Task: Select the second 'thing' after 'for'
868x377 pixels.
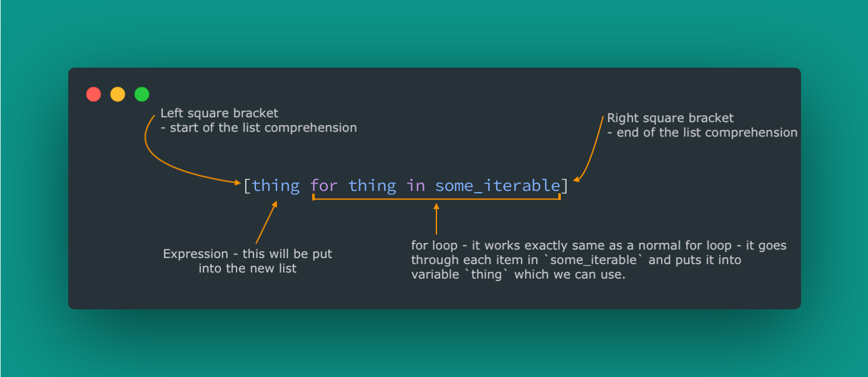Action: pos(372,185)
